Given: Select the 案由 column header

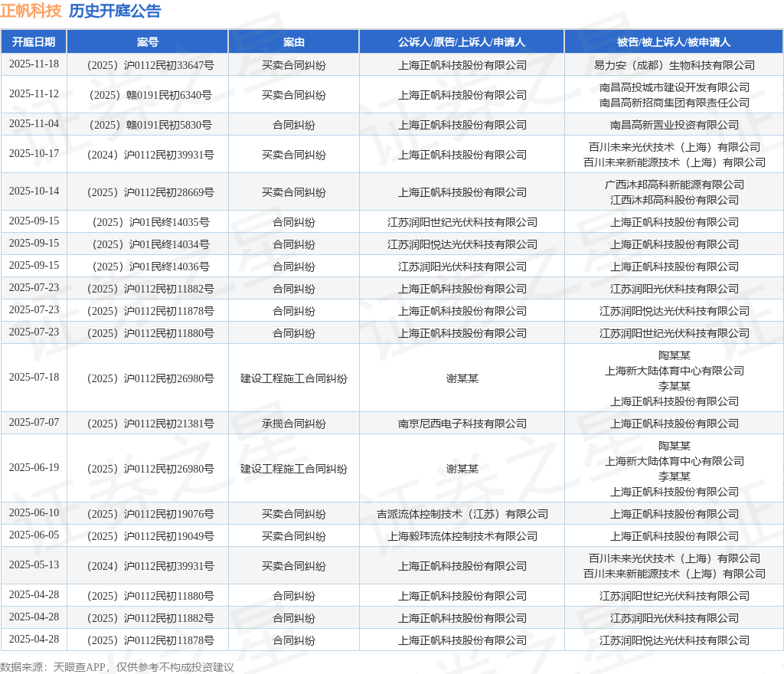Looking at the screenshot, I should (293, 42).
